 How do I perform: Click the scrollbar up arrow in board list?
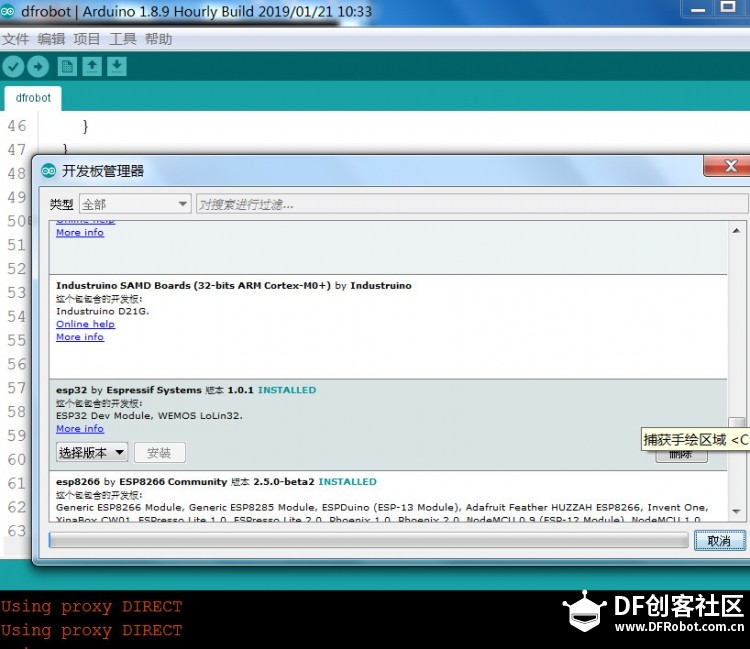pos(737,231)
